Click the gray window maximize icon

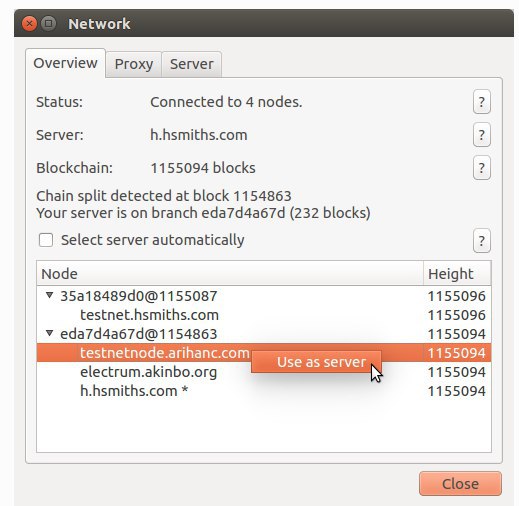tap(48, 24)
